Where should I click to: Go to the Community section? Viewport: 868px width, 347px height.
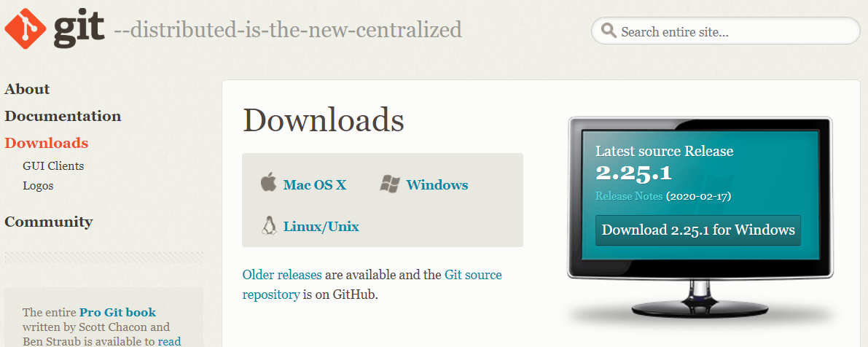point(49,222)
